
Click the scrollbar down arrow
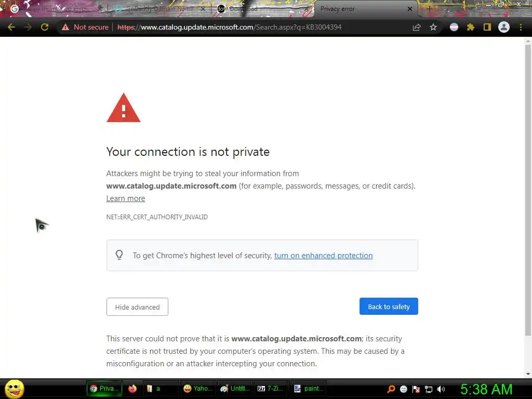(x=528, y=374)
